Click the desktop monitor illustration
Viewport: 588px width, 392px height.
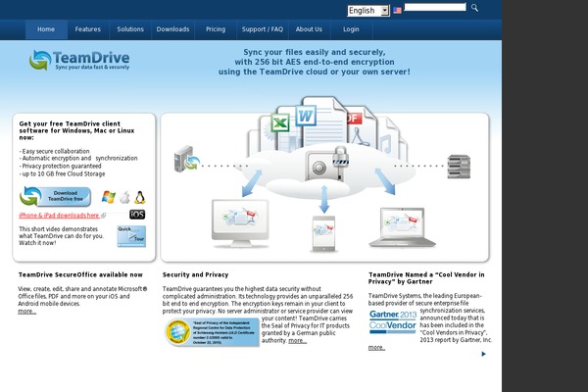(240, 223)
